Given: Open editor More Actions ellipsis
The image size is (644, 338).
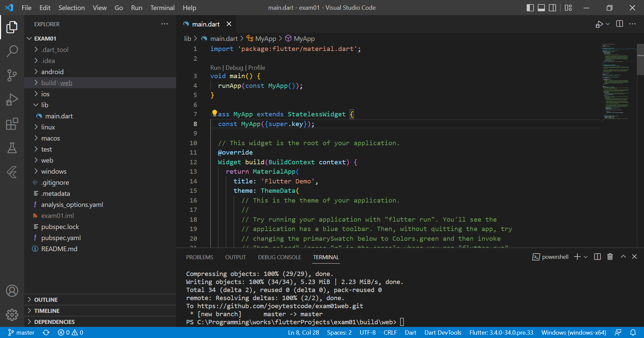Looking at the screenshot, I should click(632, 24).
